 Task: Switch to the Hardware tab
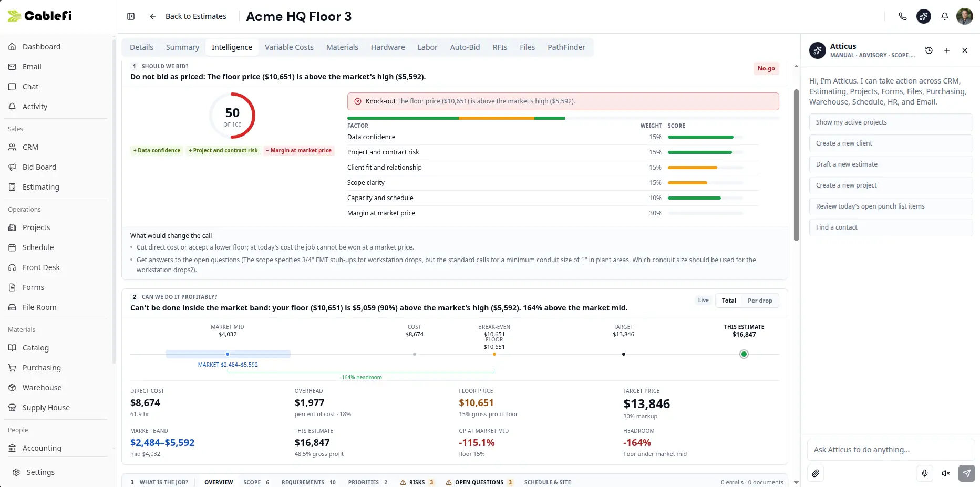click(388, 47)
